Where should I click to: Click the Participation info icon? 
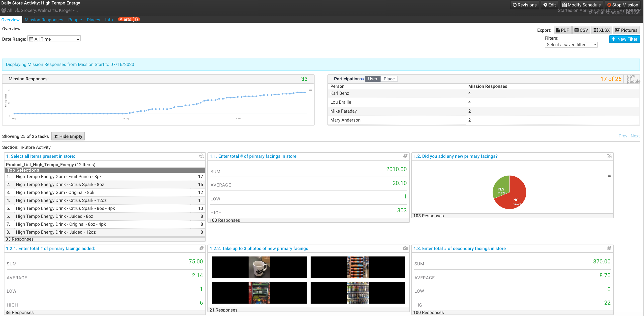pyautogui.click(x=362, y=79)
